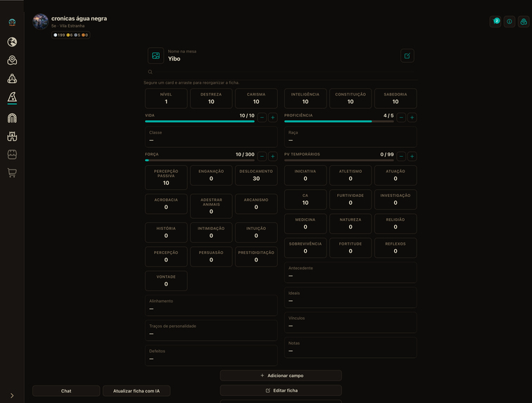532x403 pixels.
Task: Click the Alinhamento field
Action: click(211, 305)
